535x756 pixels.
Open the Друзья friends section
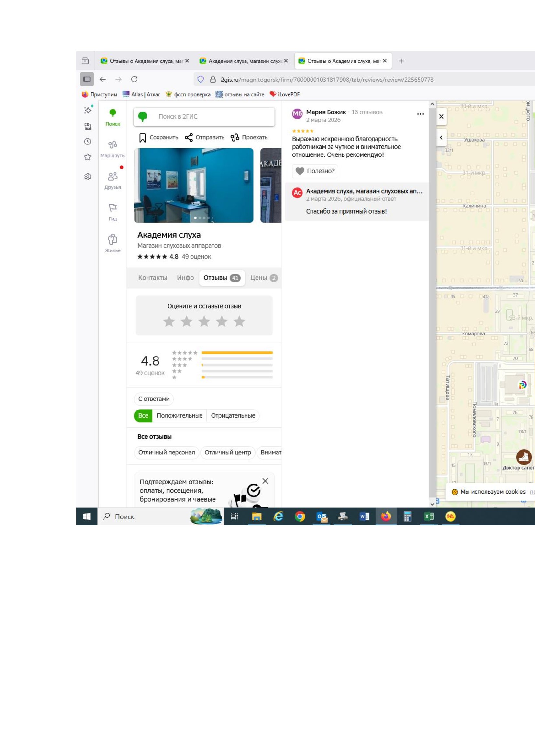[x=113, y=177]
